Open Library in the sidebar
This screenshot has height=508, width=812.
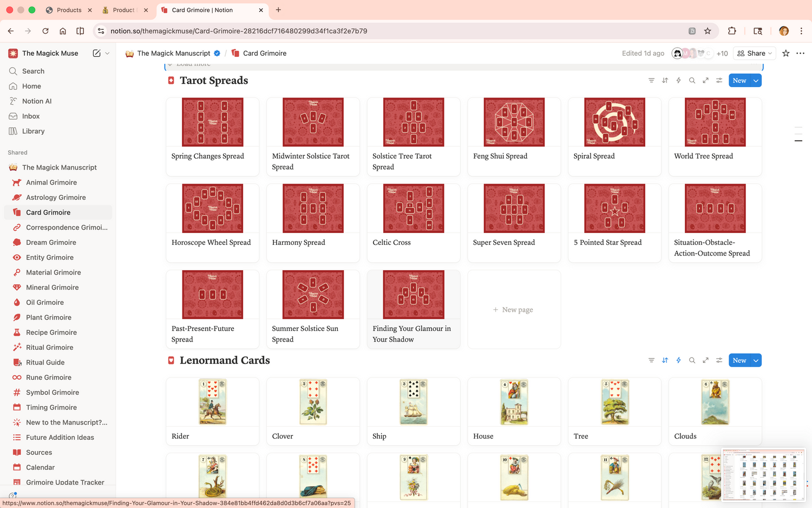58,131
